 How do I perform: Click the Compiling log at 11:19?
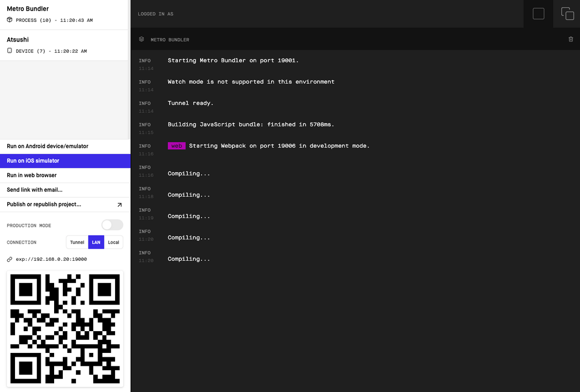tap(188, 216)
